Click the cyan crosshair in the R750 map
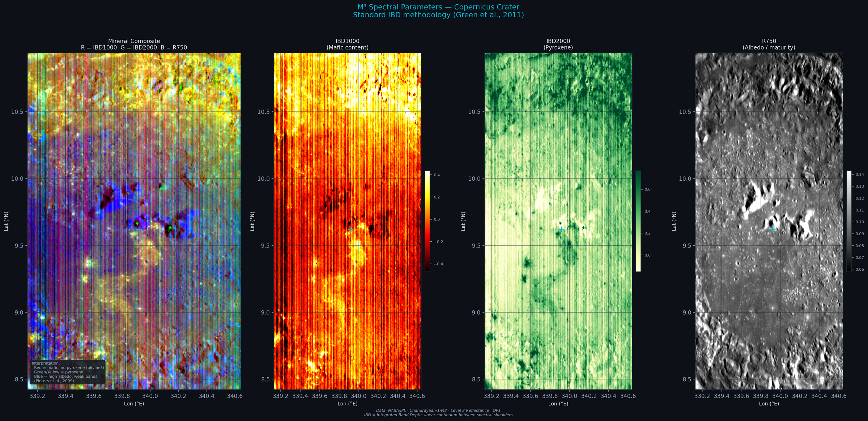This screenshot has width=868, height=421. (773, 229)
